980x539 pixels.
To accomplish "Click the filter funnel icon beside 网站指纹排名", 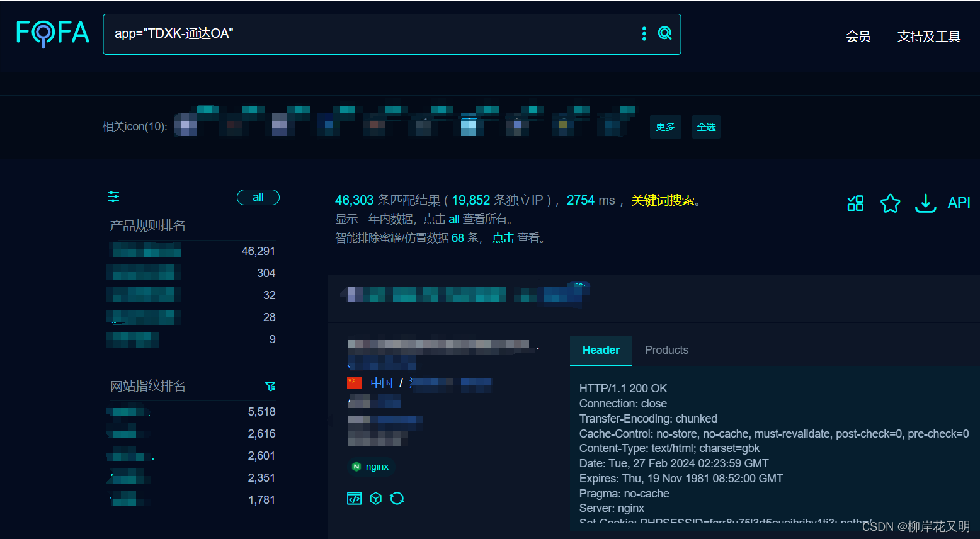I will pos(270,386).
